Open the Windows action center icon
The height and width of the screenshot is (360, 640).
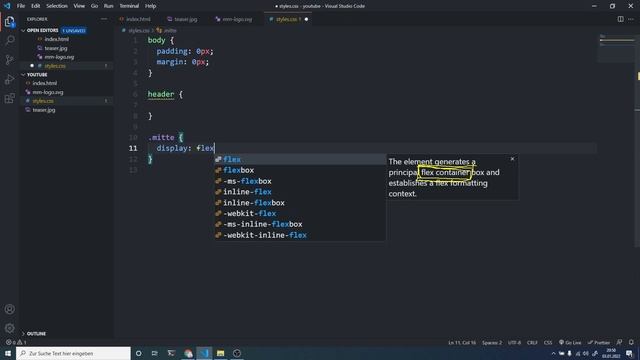(x=629, y=353)
